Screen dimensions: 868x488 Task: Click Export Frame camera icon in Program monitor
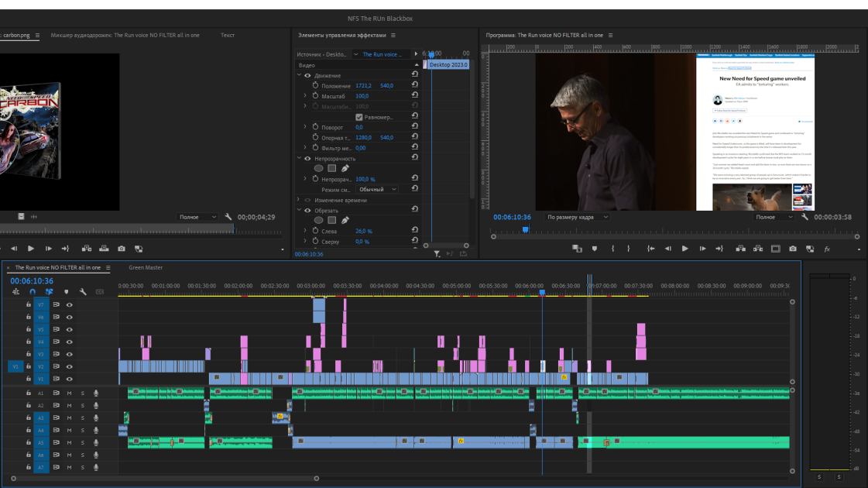(x=793, y=249)
